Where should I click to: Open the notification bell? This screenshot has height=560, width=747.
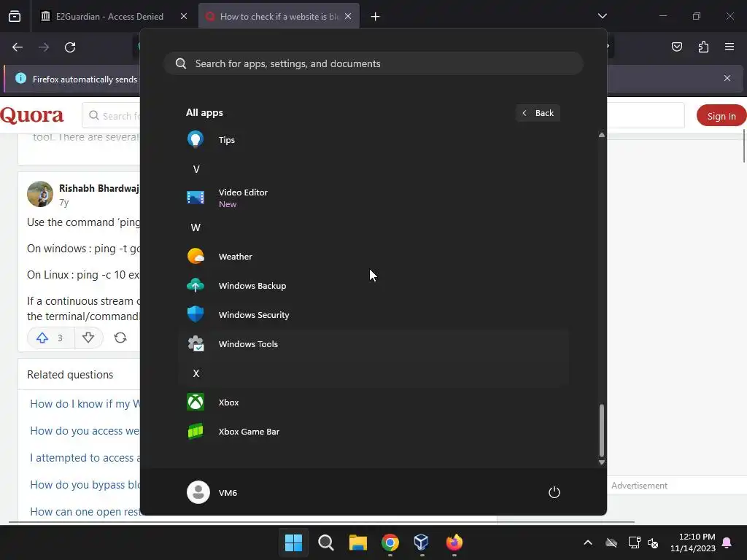tap(727, 542)
